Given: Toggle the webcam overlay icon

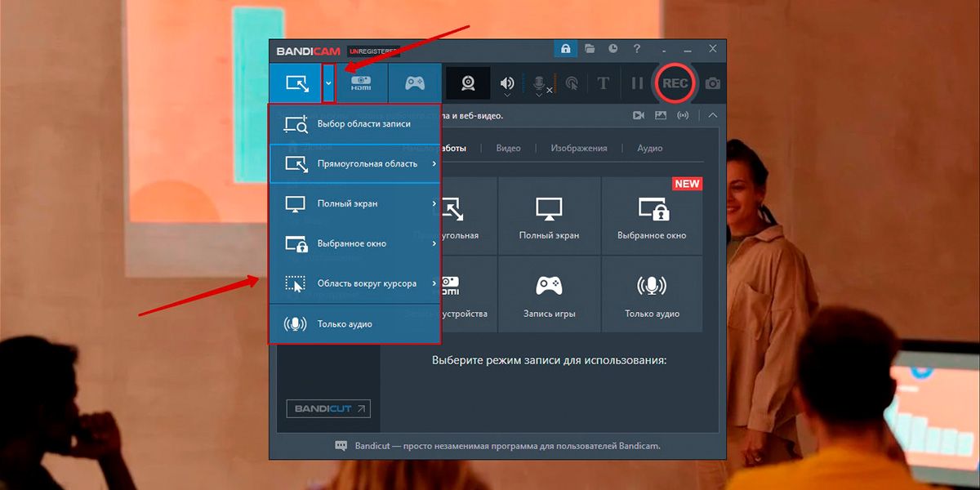Looking at the screenshot, I should pos(468,82).
